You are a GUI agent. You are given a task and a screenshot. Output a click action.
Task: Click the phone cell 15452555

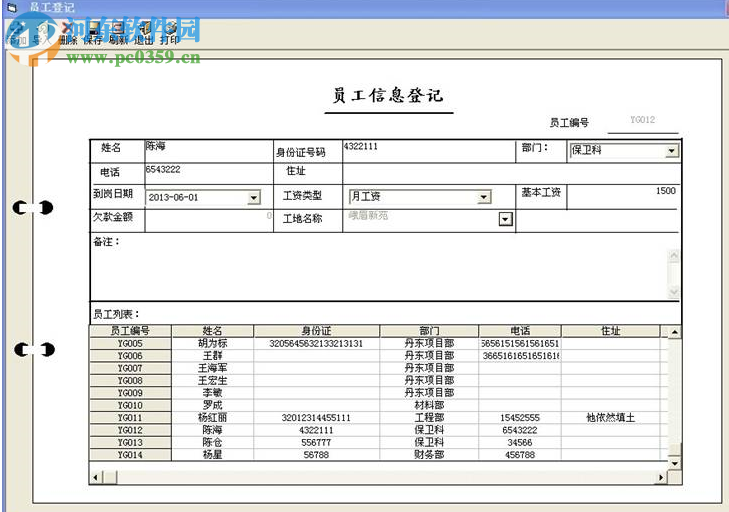coord(520,418)
